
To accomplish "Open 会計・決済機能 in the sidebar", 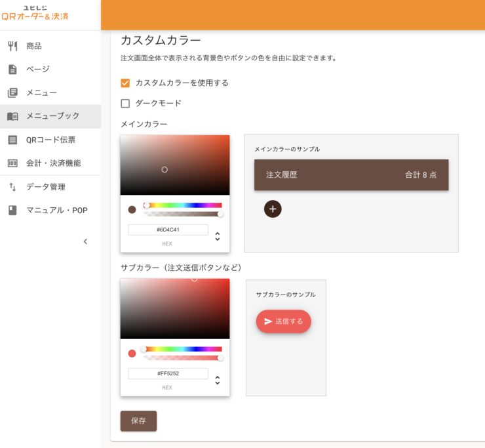I will (50, 163).
